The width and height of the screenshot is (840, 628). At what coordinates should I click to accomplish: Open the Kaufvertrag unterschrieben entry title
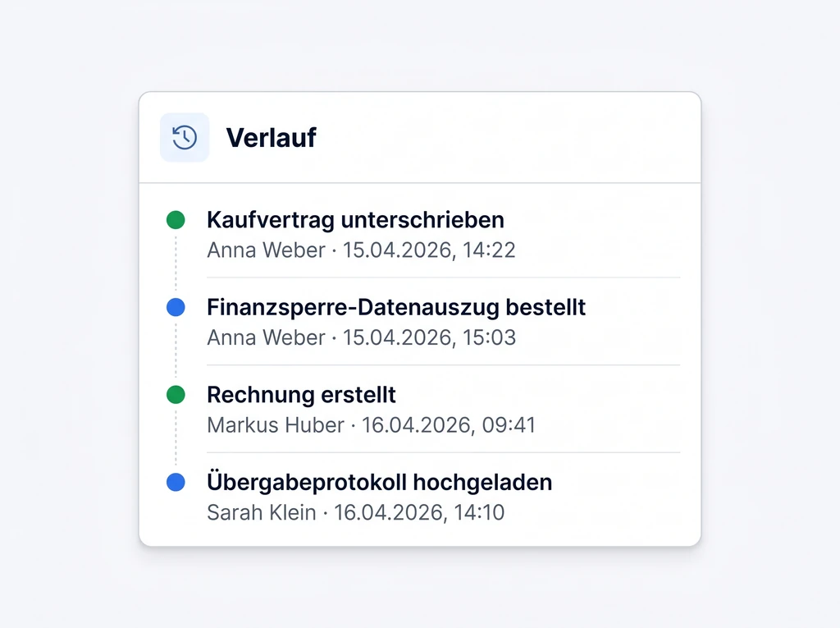[x=355, y=220]
